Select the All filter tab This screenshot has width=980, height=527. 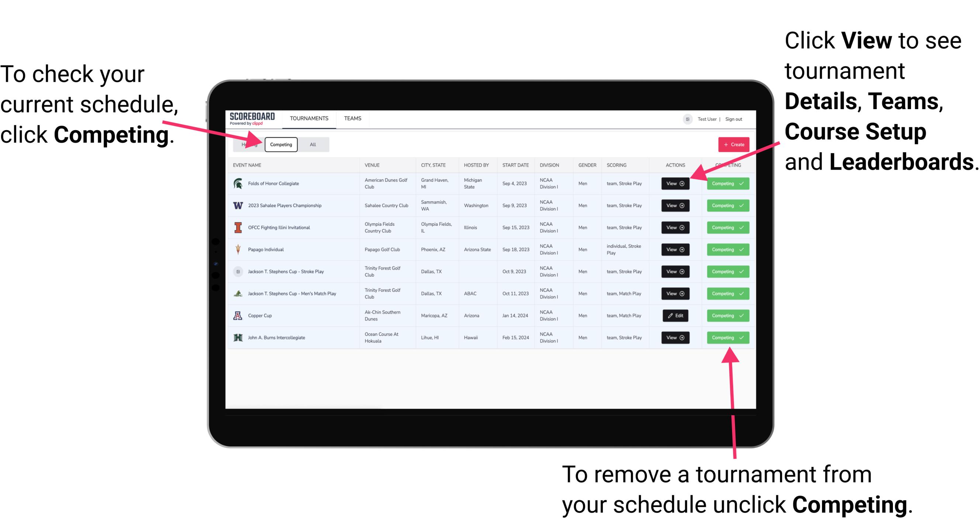[x=311, y=144]
